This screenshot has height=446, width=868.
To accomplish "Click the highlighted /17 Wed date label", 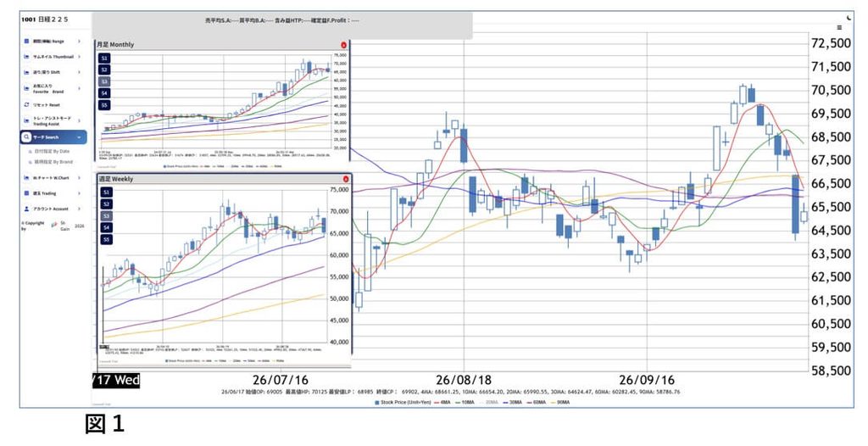I will (x=115, y=380).
